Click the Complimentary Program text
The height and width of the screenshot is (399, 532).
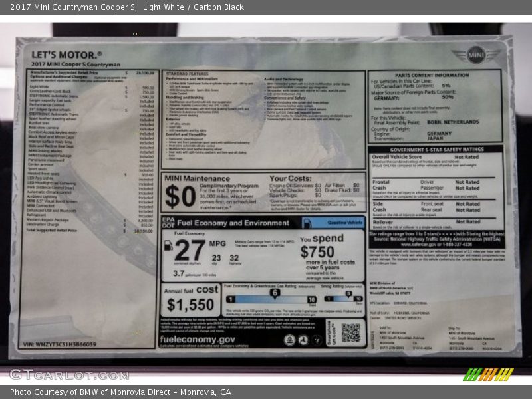229,186
